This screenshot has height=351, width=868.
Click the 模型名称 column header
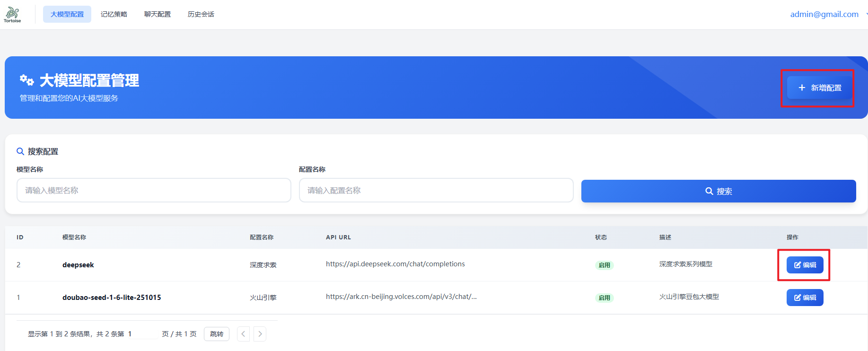tap(74, 237)
